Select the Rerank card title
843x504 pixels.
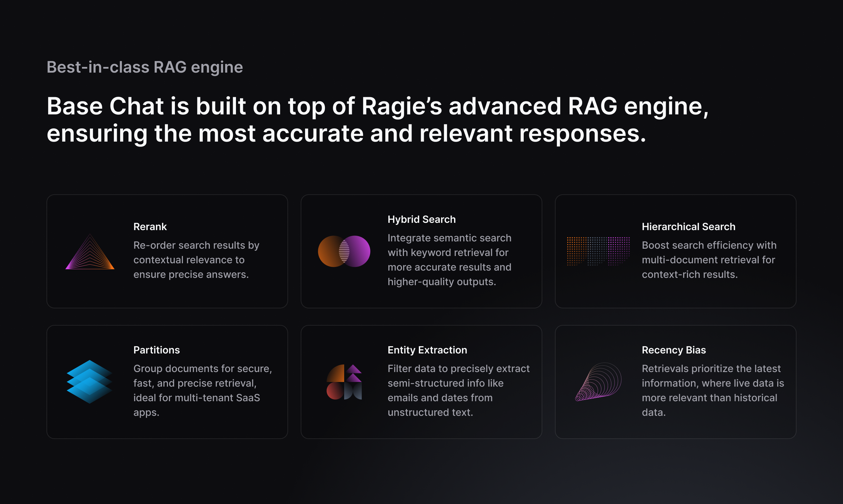(x=150, y=226)
